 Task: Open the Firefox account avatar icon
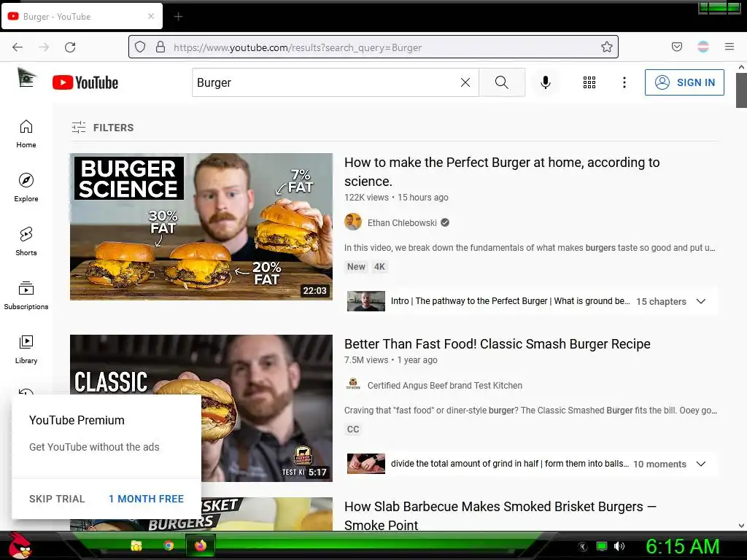(x=703, y=47)
